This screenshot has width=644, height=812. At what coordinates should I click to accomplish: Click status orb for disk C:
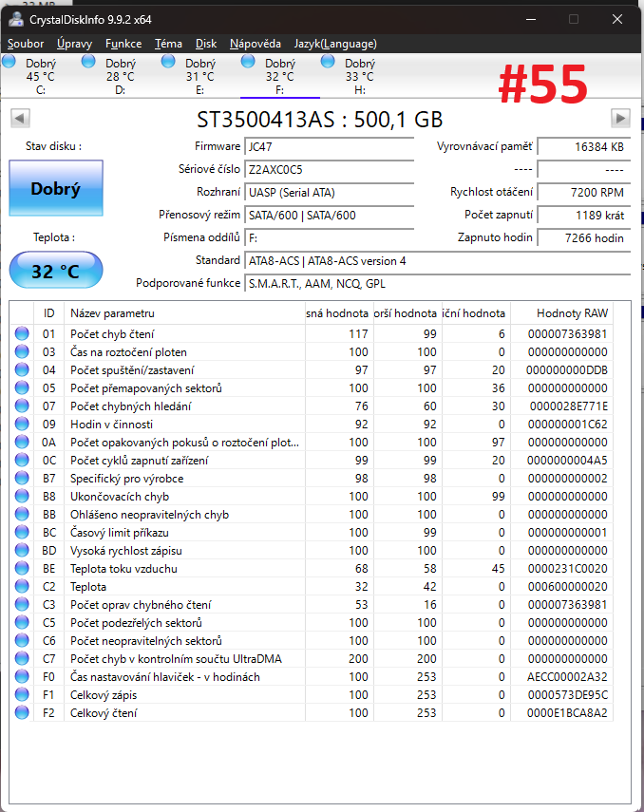9,62
